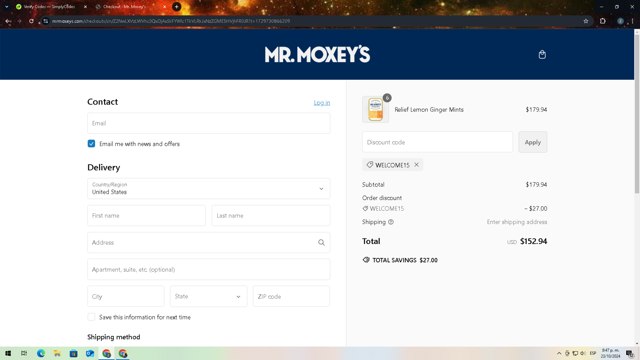Click the Apartment, suite, etc. field

pyautogui.click(x=209, y=269)
